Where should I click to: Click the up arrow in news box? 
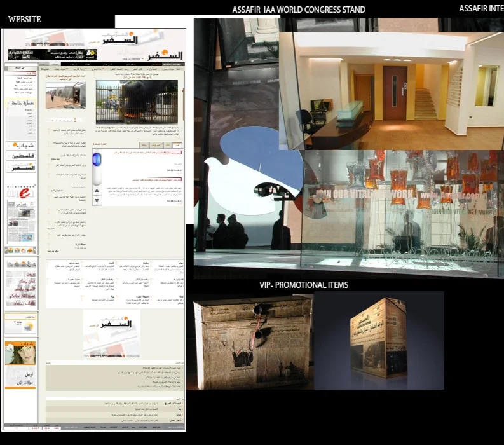pyautogui.click(x=97, y=190)
